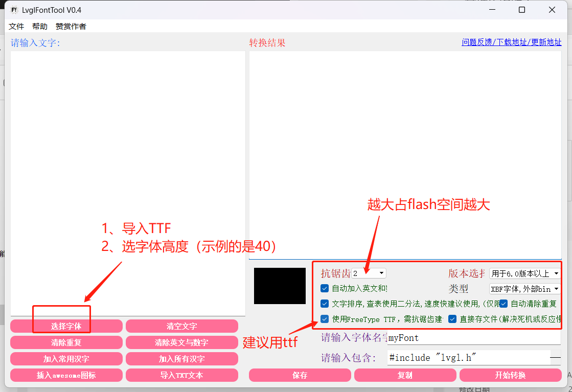Toggle the 文字排序 binary search checkbox

tap(325, 304)
